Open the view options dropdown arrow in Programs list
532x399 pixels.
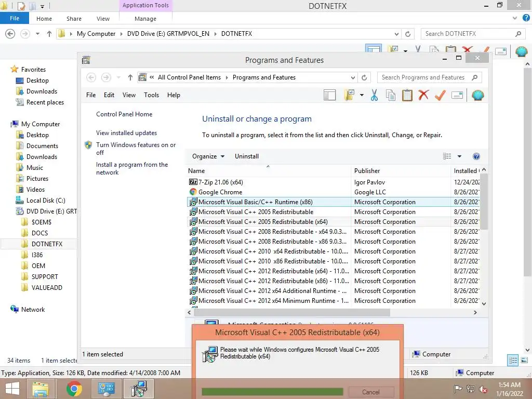459,156
